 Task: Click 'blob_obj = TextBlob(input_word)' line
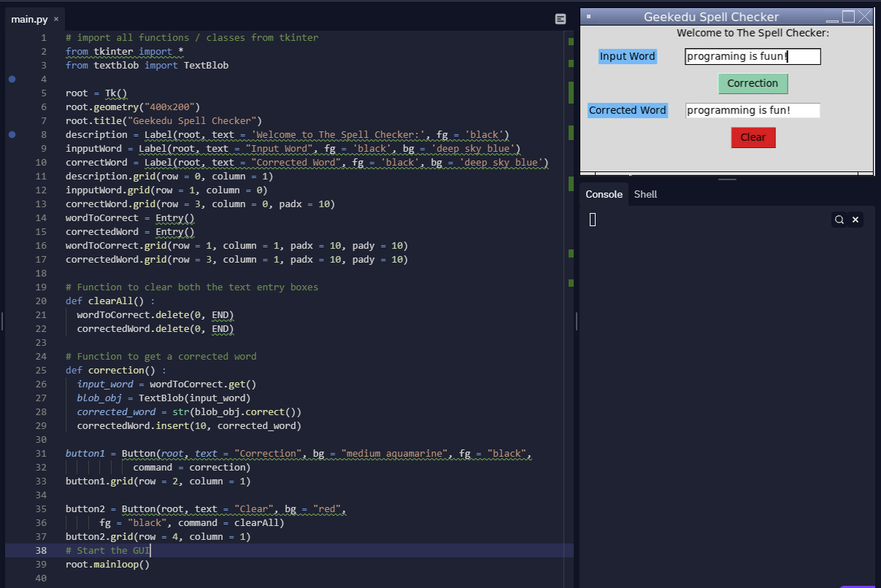(163, 398)
